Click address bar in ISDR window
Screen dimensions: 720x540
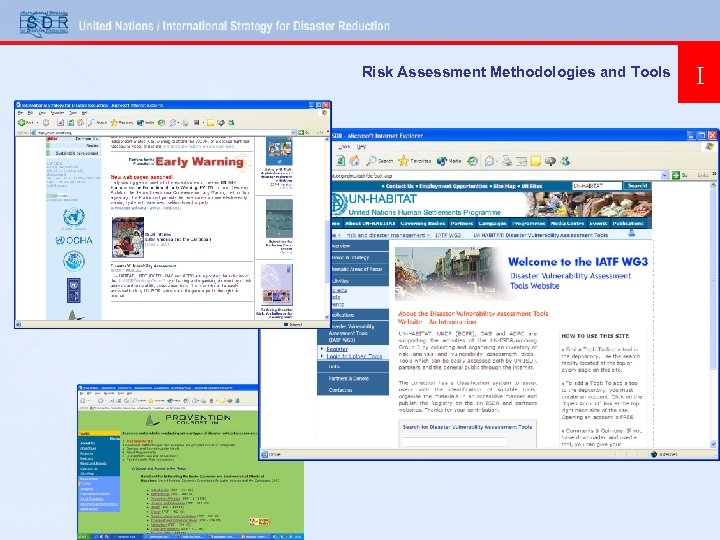(x=163, y=133)
